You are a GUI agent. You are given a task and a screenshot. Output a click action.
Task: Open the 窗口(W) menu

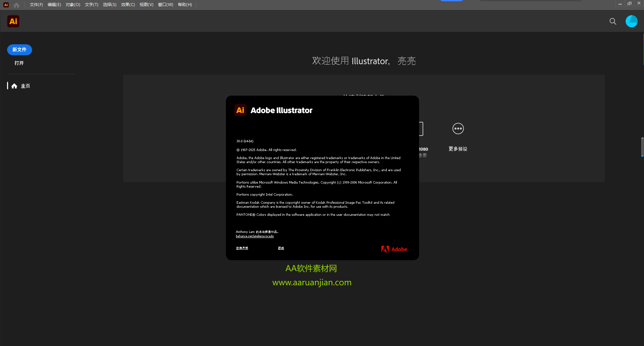pos(165,4)
